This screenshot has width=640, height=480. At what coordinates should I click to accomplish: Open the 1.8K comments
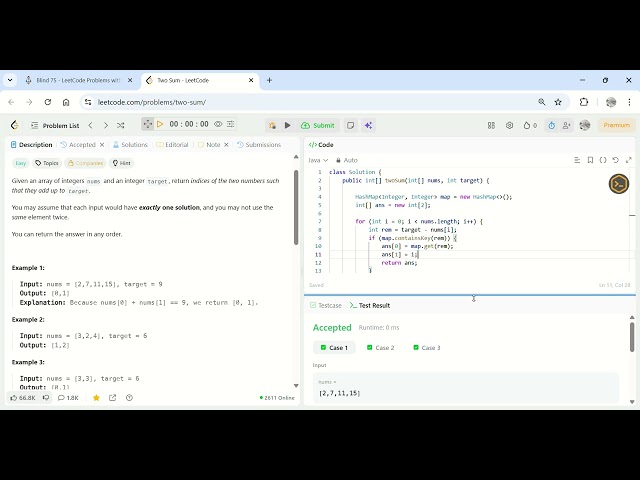[x=68, y=398]
